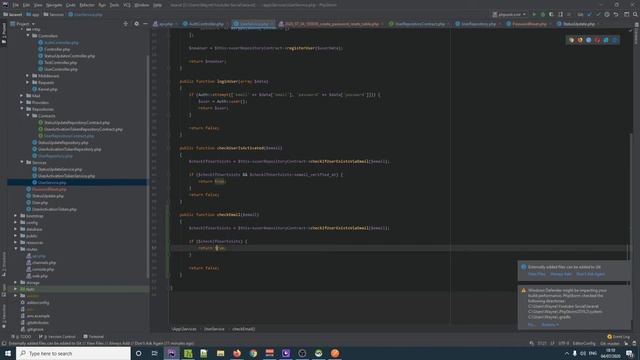Open Chrome from the Windows taskbar
The height and width of the screenshot is (360, 640).
253,353
